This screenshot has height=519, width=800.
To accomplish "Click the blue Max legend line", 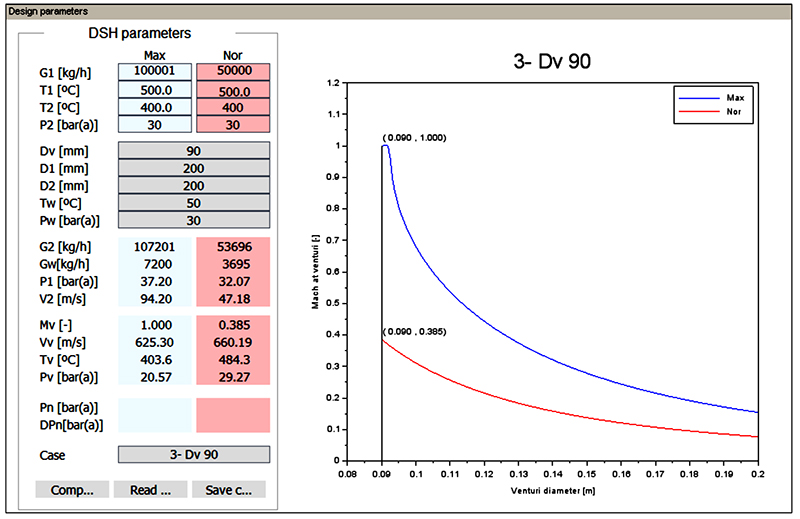I will pyautogui.click(x=698, y=98).
